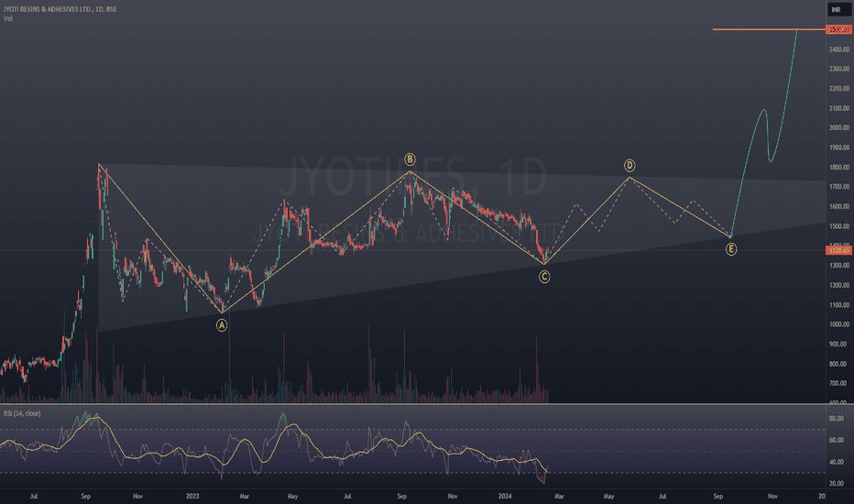Click the 700.00 price axis value

(x=839, y=383)
